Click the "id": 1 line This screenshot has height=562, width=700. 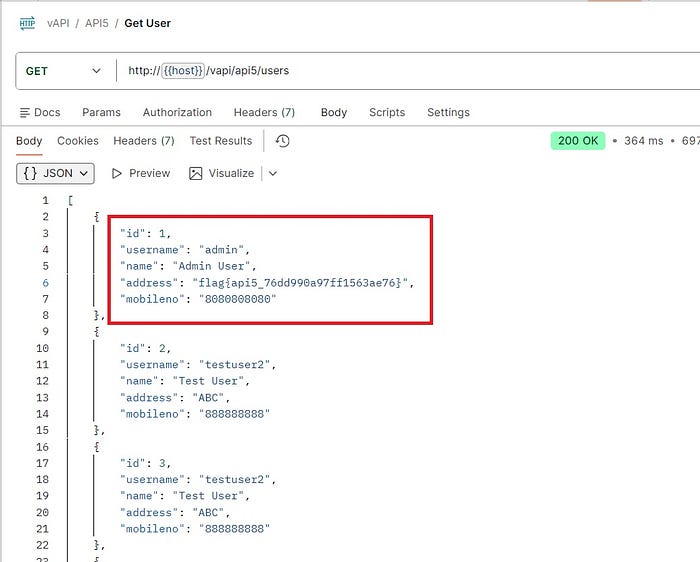(x=144, y=233)
